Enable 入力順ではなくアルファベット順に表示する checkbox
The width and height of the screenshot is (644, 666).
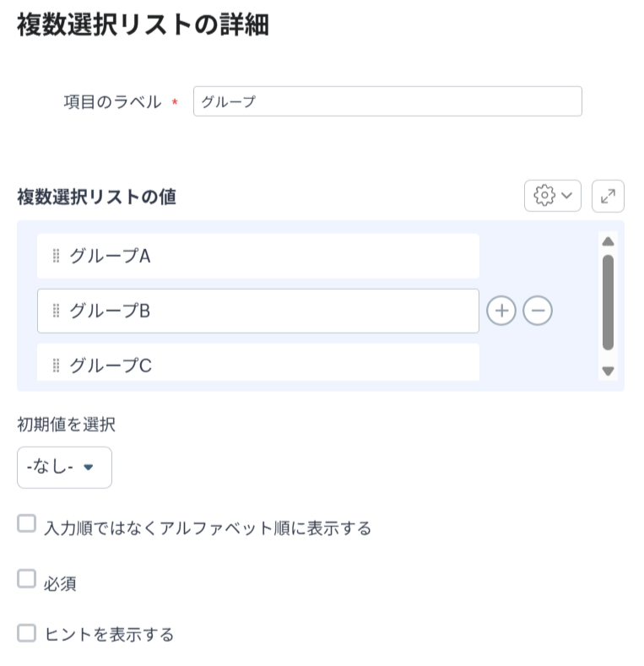(x=27, y=525)
